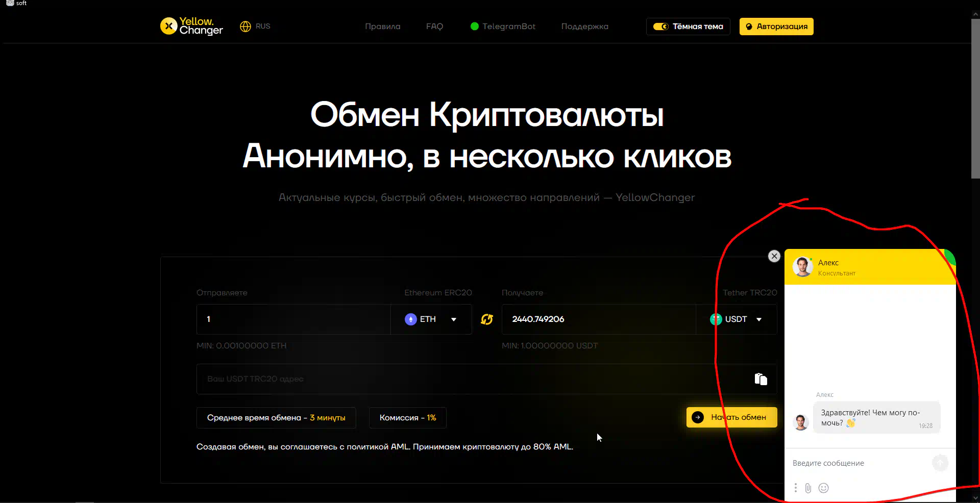Click the Комиссия - 1% badge

[x=408, y=418]
